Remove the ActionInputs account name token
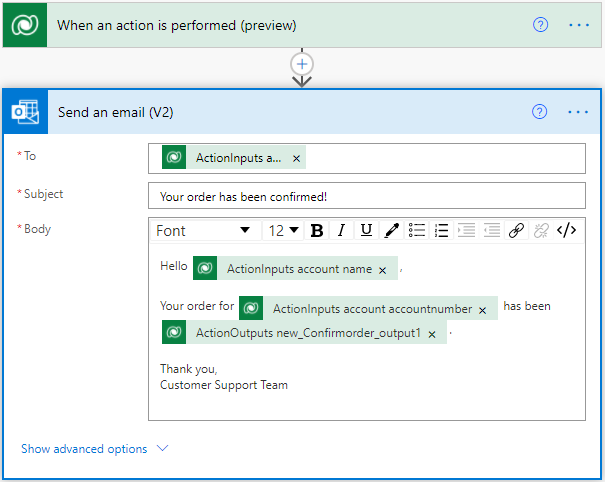The height and width of the screenshot is (482, 605). 382,271
